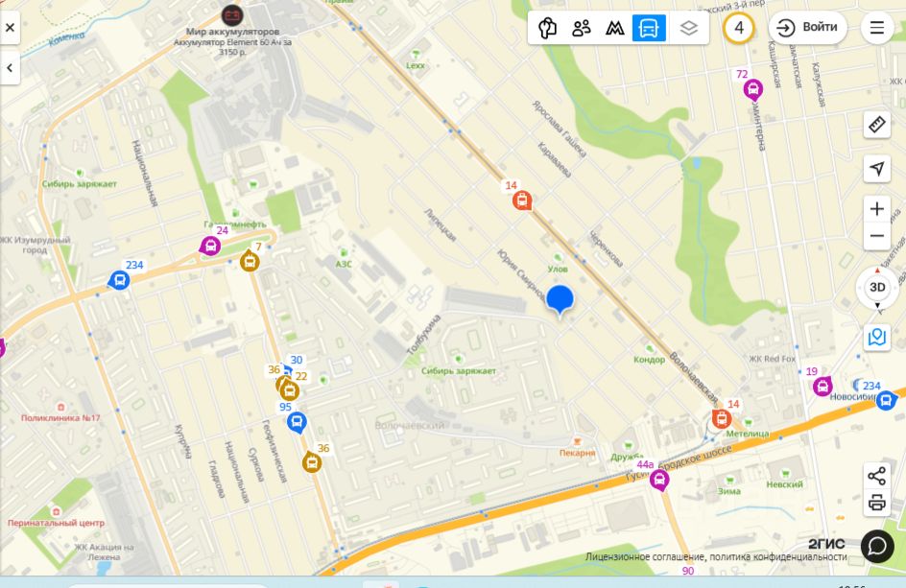Click the ЖК Red Fox label
The image size is (906, 588).
pos(772,359)
